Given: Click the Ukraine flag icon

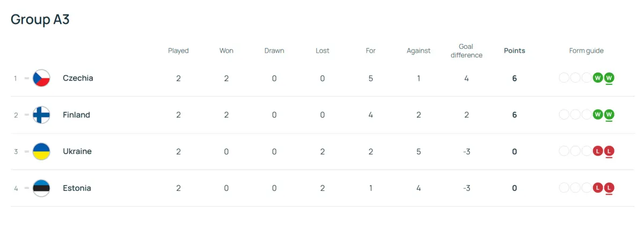Looking at the screenshot, I should pyautogui.click(x=41, y=151).
